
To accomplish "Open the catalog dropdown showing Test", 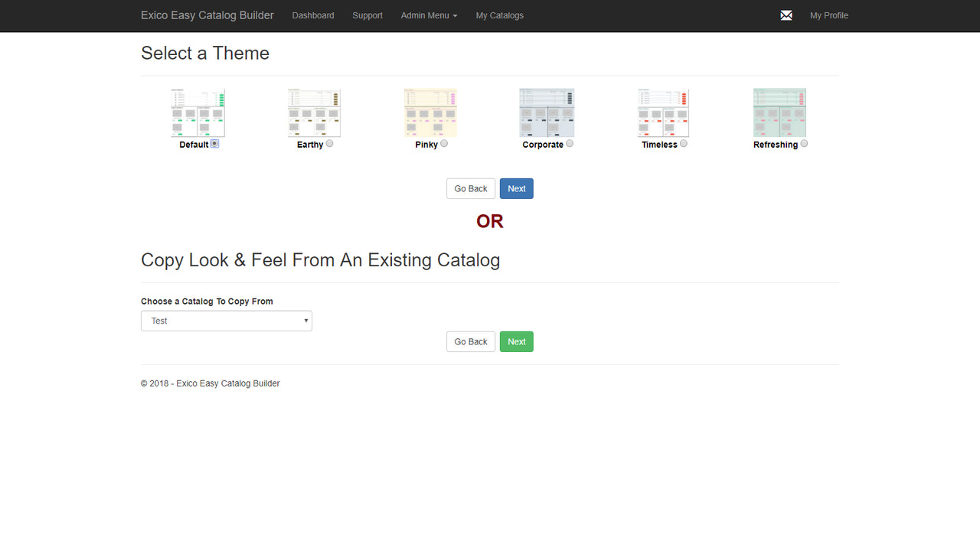I will pyautogui.click(x=226, y=321).
